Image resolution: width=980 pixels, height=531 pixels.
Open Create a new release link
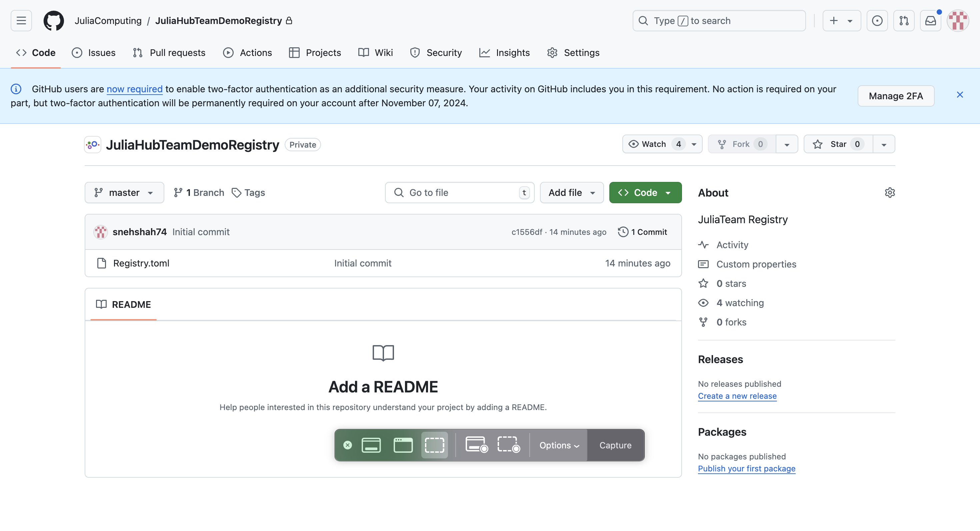[x=737, y=396]
